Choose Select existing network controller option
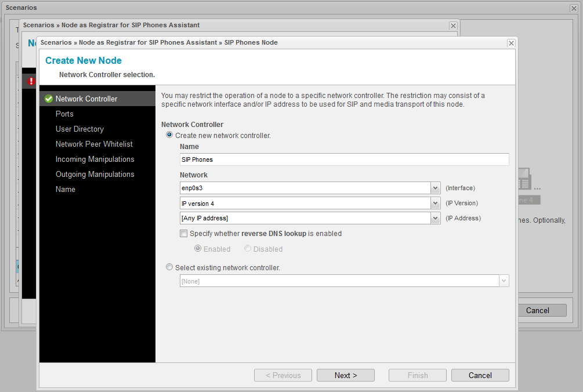Image resolution: width=583 pixels, height=392 pixels. click(169, 267)
